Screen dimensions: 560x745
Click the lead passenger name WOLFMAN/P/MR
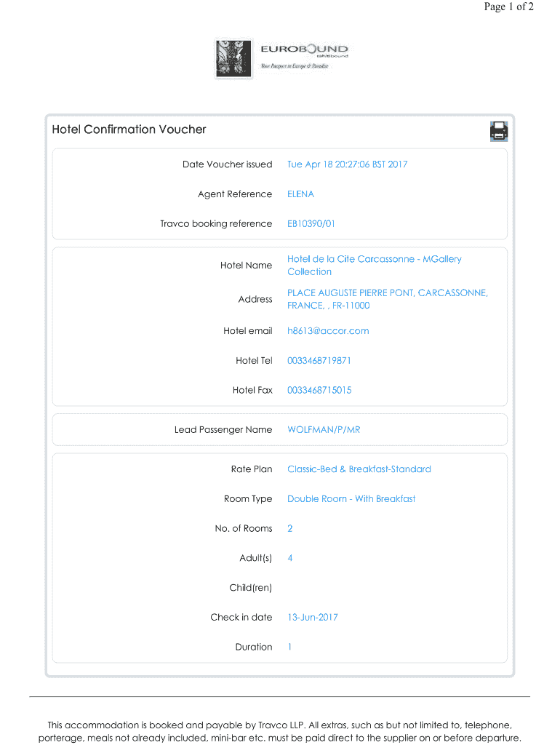324,430
